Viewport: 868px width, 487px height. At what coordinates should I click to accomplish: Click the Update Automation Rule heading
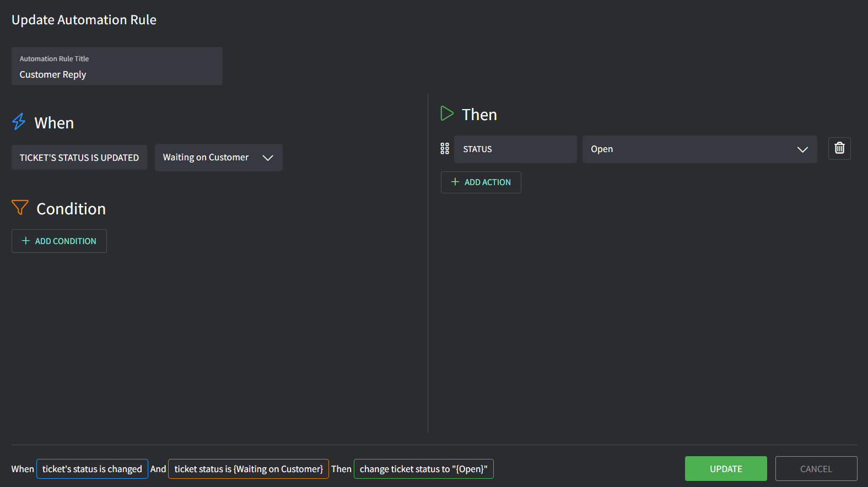pyautogui.click(x=84, y=20)
